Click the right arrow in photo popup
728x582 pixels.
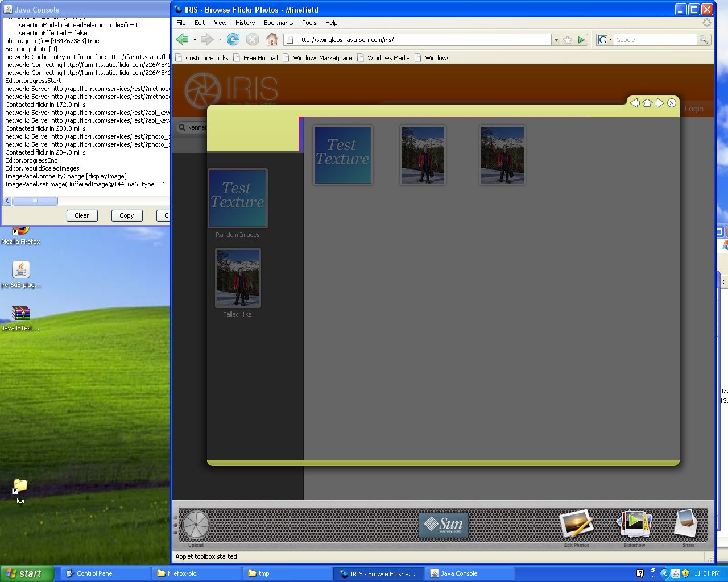pyautogui.click(x=659, y=103)
